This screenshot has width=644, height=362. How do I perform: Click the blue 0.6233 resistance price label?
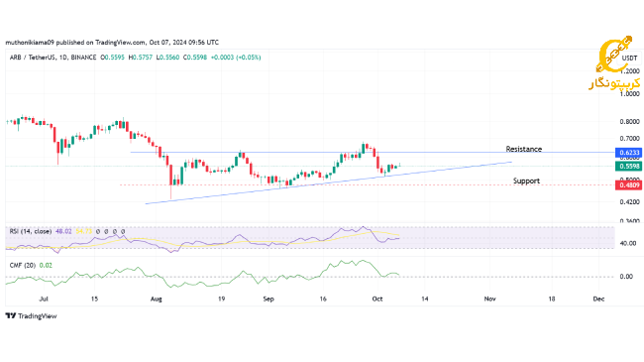[628, 153]
